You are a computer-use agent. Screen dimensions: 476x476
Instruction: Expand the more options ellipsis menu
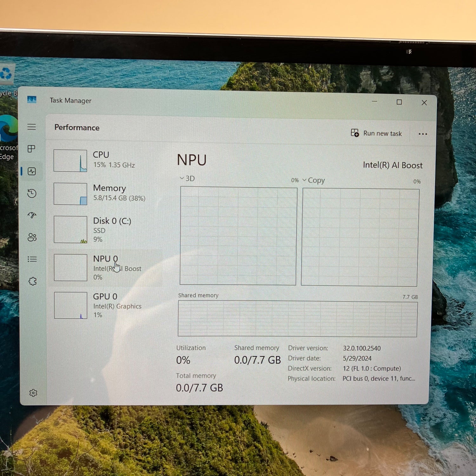click(423, 134)
